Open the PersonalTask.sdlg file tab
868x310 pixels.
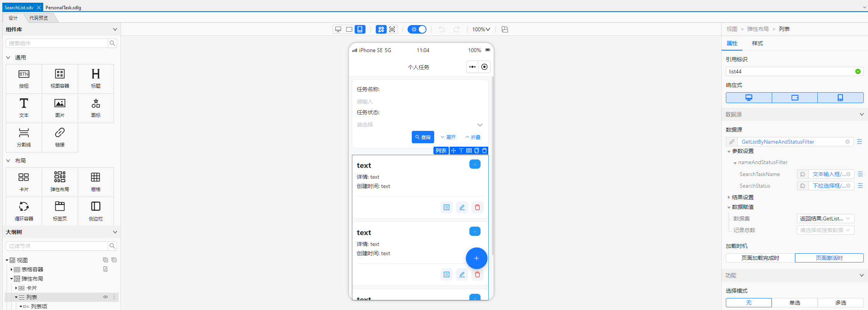click(63, 7)
